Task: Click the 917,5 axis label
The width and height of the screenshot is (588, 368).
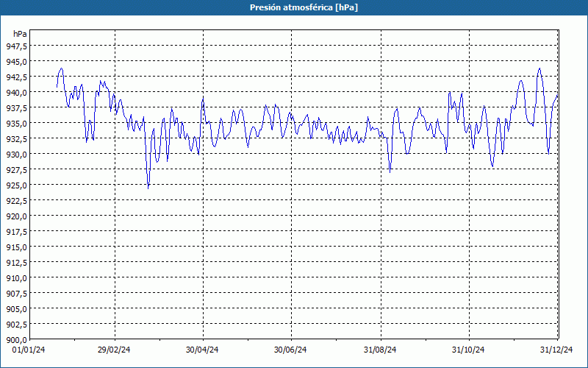Action: [x=16, y=231]
